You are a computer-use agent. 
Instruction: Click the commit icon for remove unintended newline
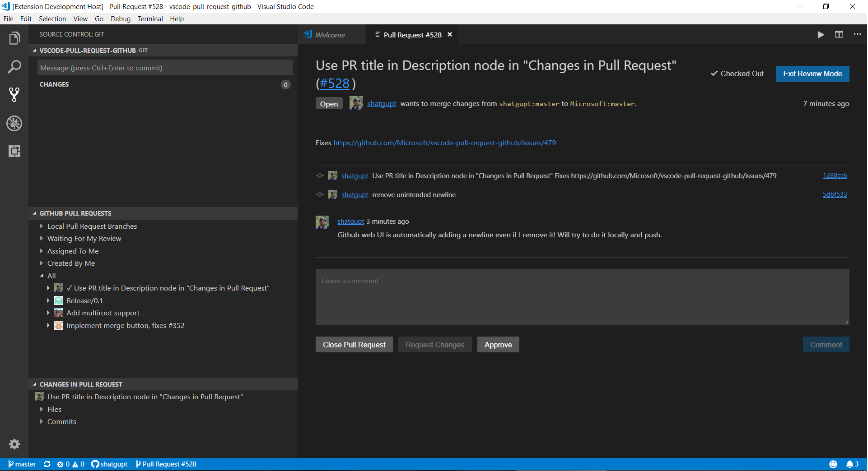tap(320, 195)
